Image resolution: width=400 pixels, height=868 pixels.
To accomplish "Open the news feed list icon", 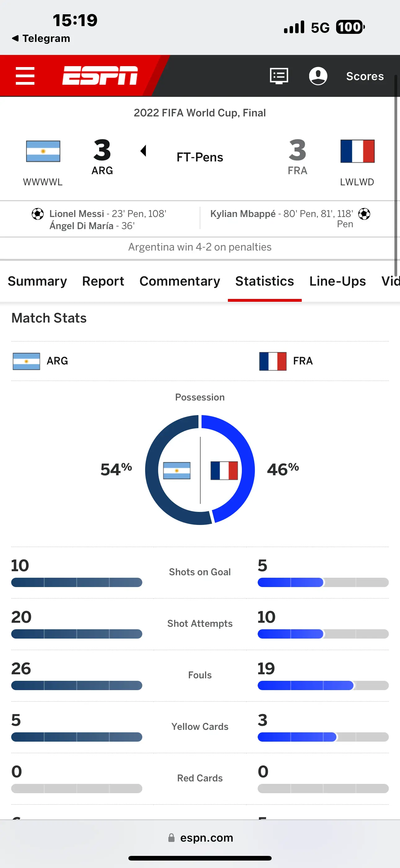I will tap(279, 76).
